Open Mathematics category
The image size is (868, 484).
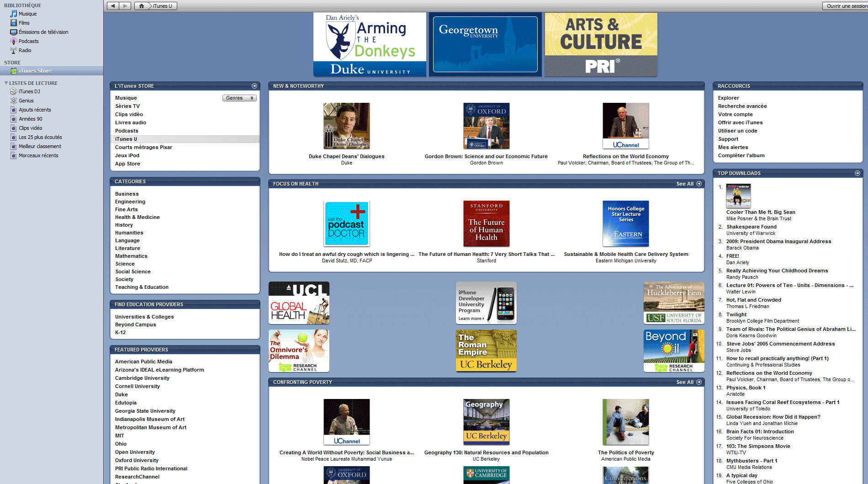pos(131,256)
